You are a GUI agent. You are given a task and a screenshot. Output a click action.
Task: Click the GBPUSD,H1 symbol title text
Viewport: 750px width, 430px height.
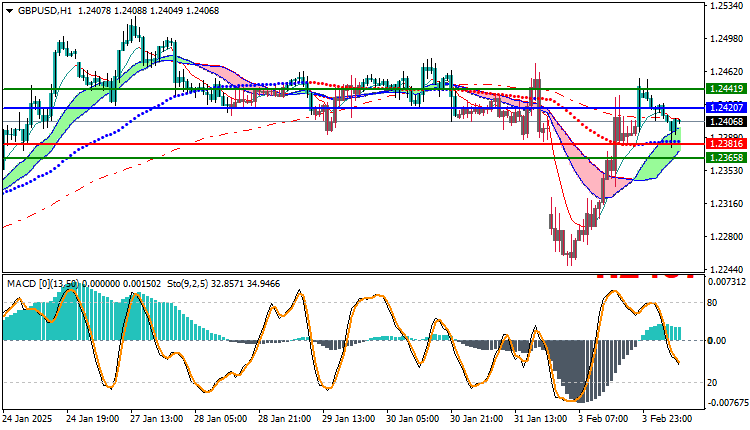(x=44, y=11)
